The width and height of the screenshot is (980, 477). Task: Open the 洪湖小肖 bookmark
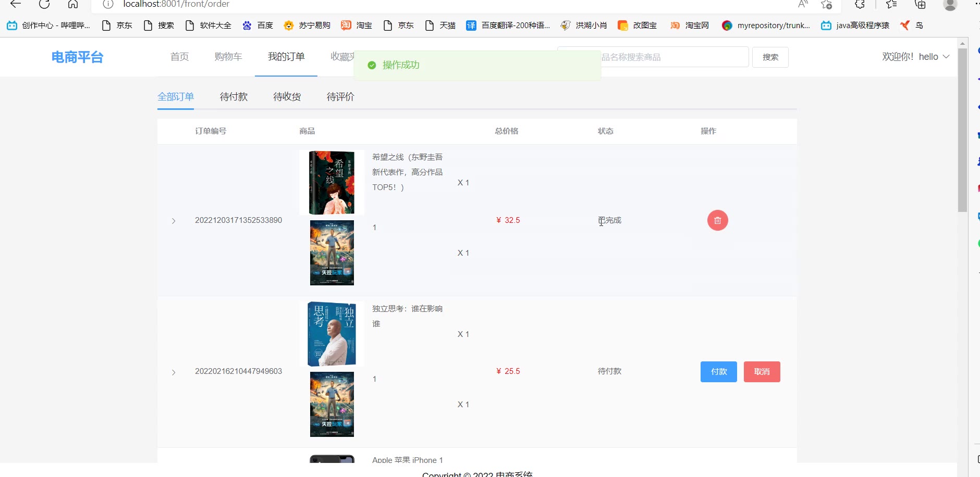(584, 26)
